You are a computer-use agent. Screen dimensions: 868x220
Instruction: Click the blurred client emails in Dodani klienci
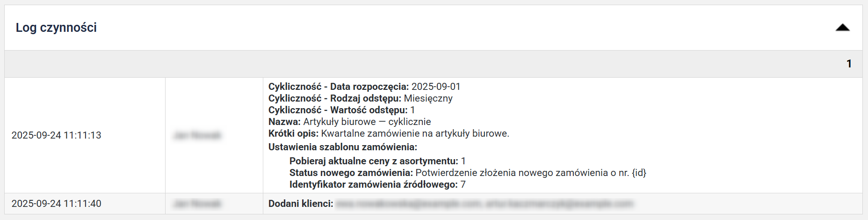(x=484, y=204)
